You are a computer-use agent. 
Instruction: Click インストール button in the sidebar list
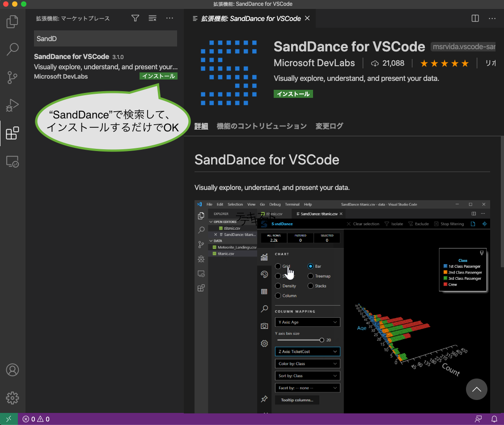158,76
